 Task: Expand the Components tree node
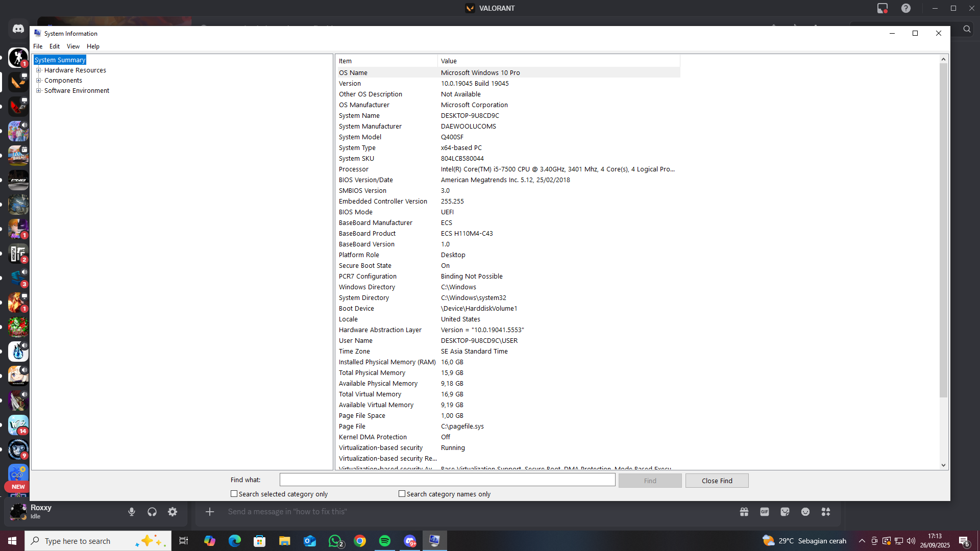pyautogui.click(x=38, y=81)
